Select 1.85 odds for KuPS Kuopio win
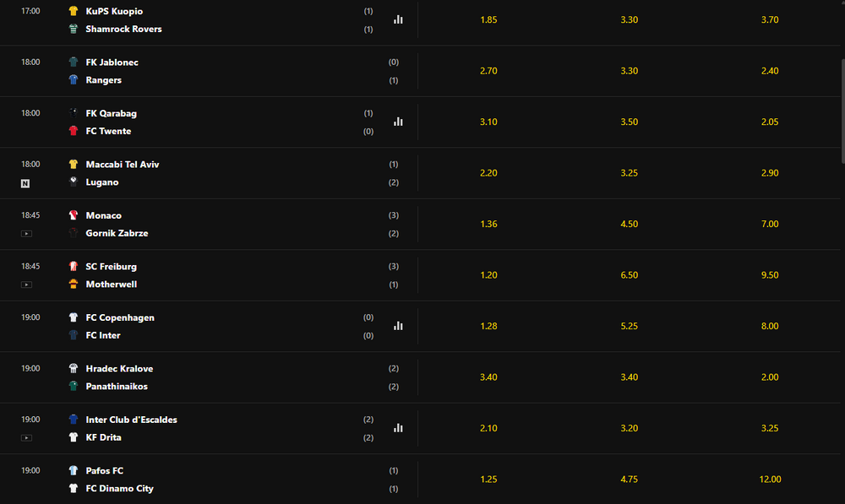845x504 pixels. click(488, 19)
